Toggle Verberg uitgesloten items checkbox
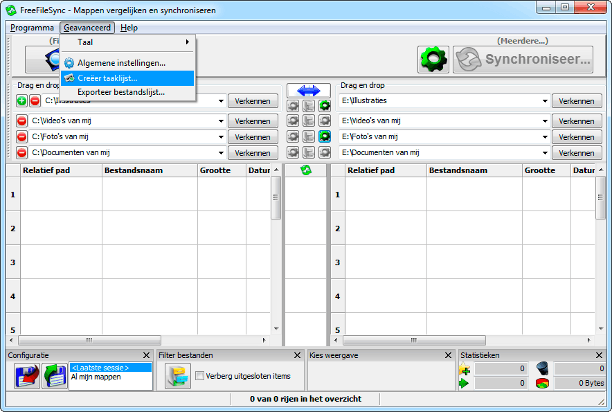This screenshot has height=412, width=612. (x=199, y=376)
